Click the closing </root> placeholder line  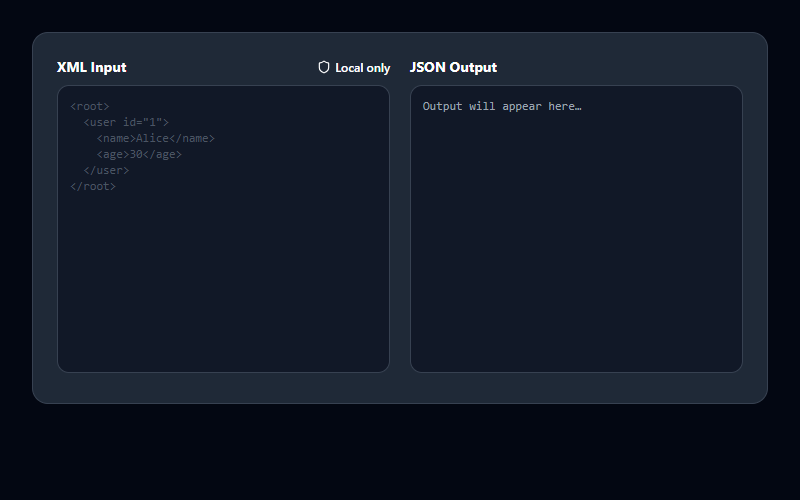[x=93, y=186]
